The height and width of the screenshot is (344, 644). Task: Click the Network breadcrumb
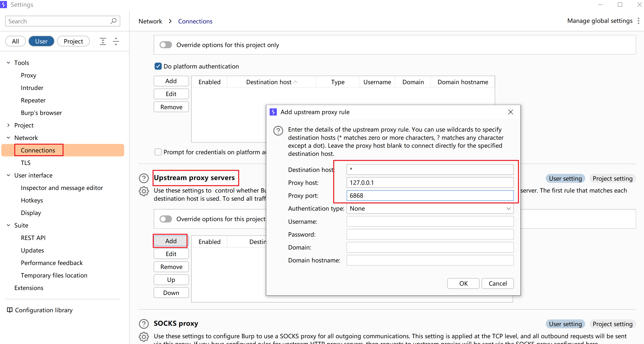pyautogui.click(x=150, y=21)
